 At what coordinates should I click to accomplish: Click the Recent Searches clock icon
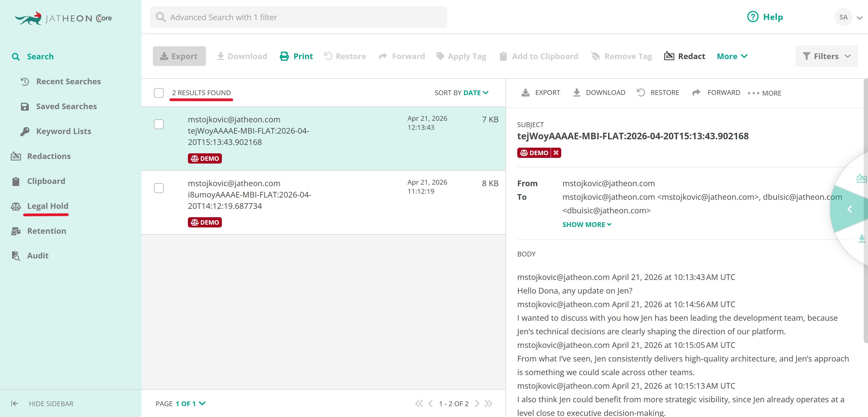click(25, 82)
